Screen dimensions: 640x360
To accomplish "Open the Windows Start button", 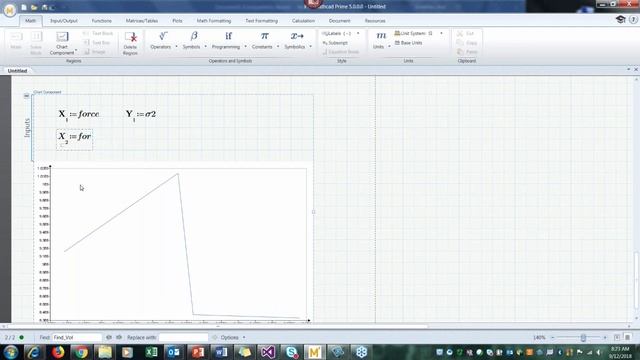I will pyautogui.click(x=11, y=352).
